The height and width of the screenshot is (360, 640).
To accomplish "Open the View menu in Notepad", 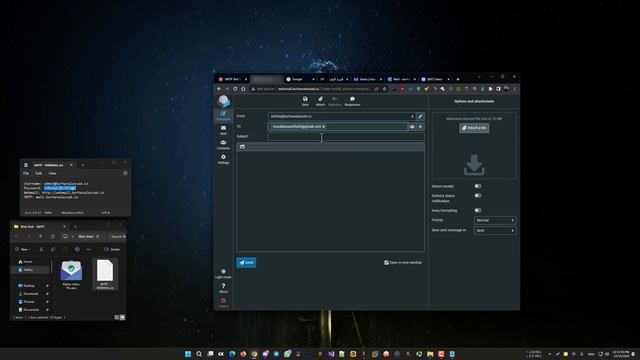I will [x=52, y=173].
